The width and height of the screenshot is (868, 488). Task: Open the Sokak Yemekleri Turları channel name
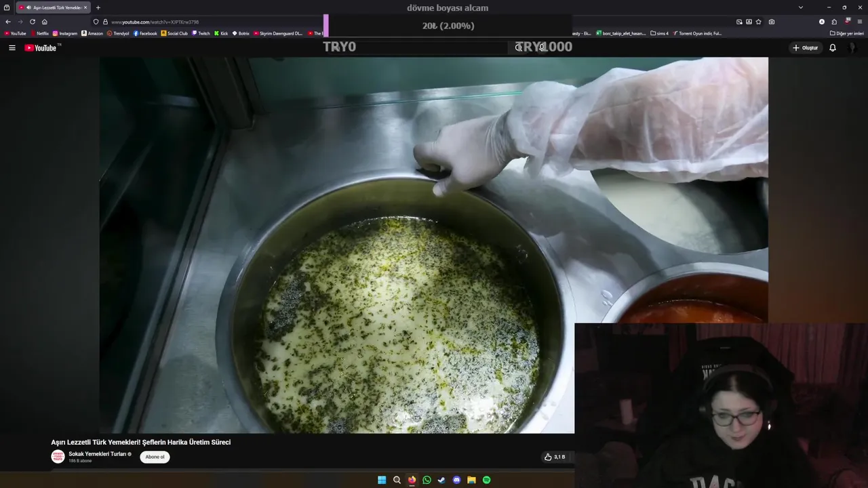(98, 454)
